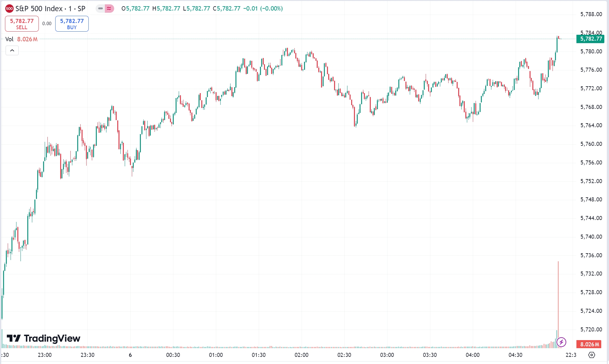Click the OHLC values row in the legend
The width and height of the screenshot is (609, 364).
click(202, 9)
